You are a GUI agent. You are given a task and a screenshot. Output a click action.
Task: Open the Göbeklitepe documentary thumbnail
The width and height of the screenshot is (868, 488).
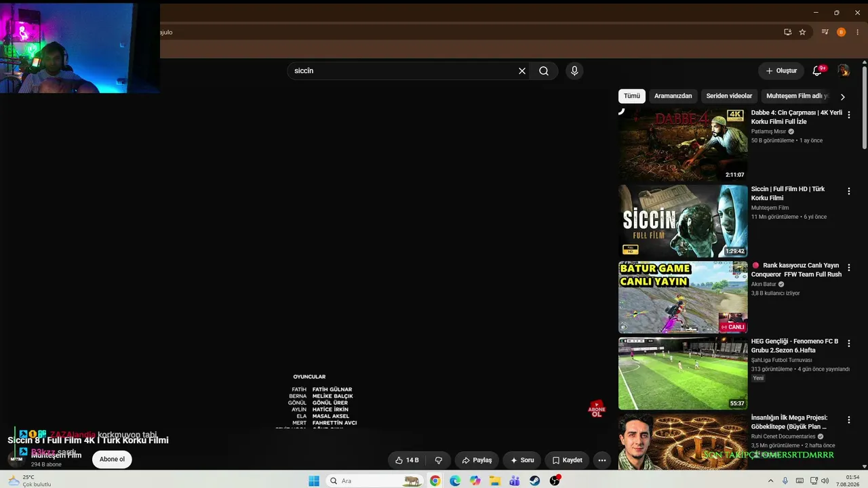click(683, 442)
